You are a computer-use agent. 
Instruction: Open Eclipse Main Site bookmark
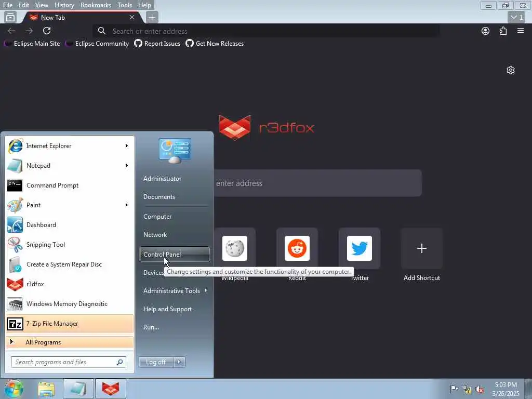coord(32,44)
